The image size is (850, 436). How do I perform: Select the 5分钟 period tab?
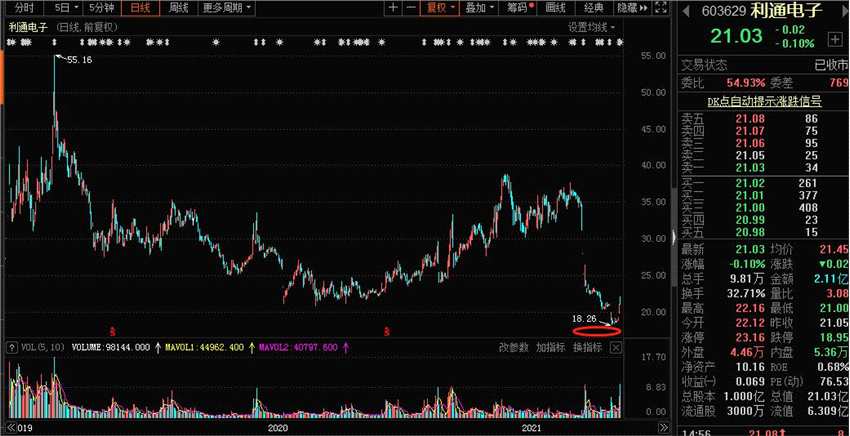101,8
